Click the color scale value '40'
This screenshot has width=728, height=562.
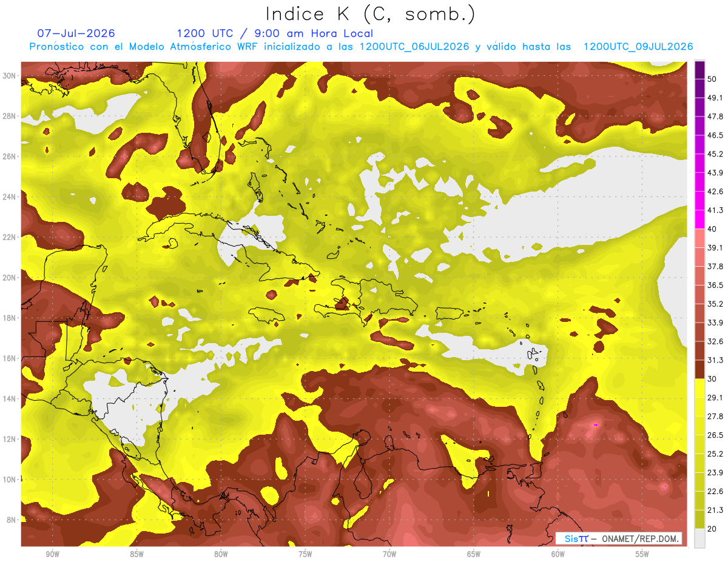click(x=712, y=229)
